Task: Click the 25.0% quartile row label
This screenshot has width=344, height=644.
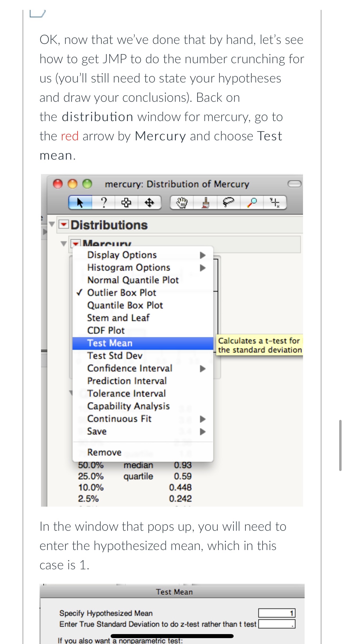Action: coord(91,476)
